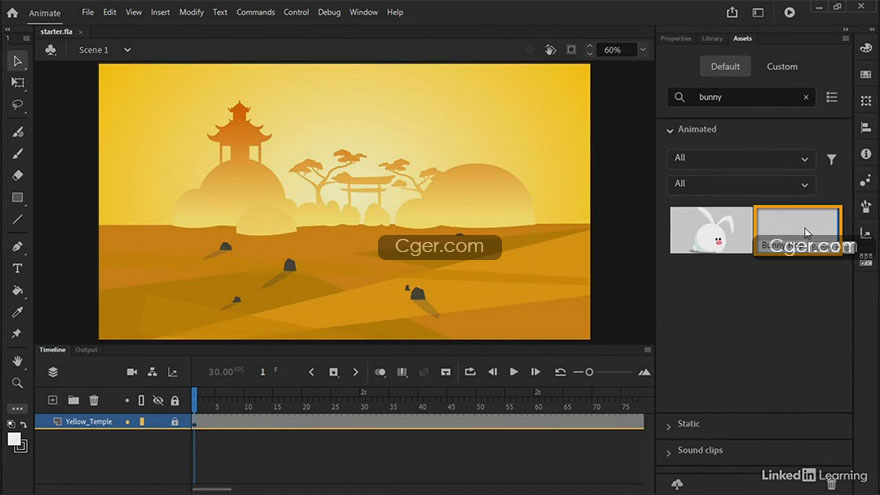Click the Quick Share and Publish icon
The height and width of the screenshot is (495, 880).
pyautogui.click(x=732, y=12)
